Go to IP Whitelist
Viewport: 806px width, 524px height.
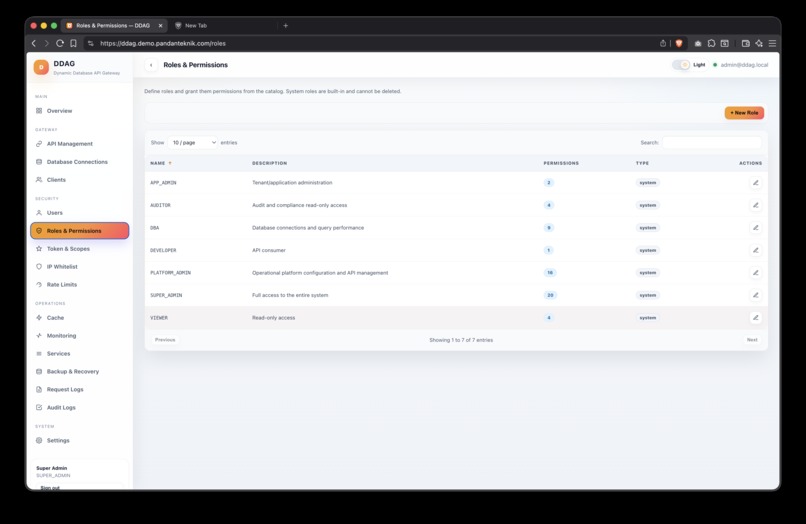point(80,267)
